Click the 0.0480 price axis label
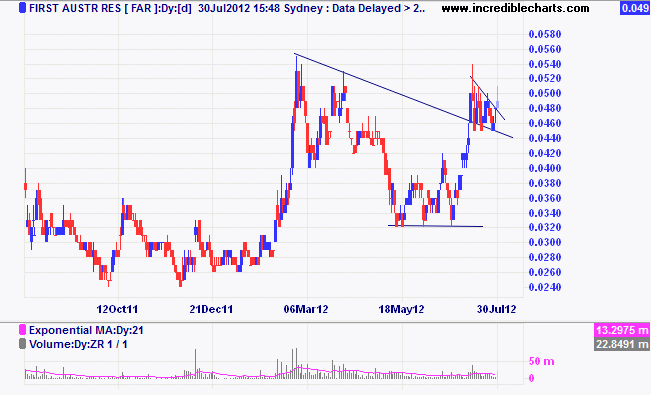The width and height of the screenshot is (651, 395). (545, 108)
